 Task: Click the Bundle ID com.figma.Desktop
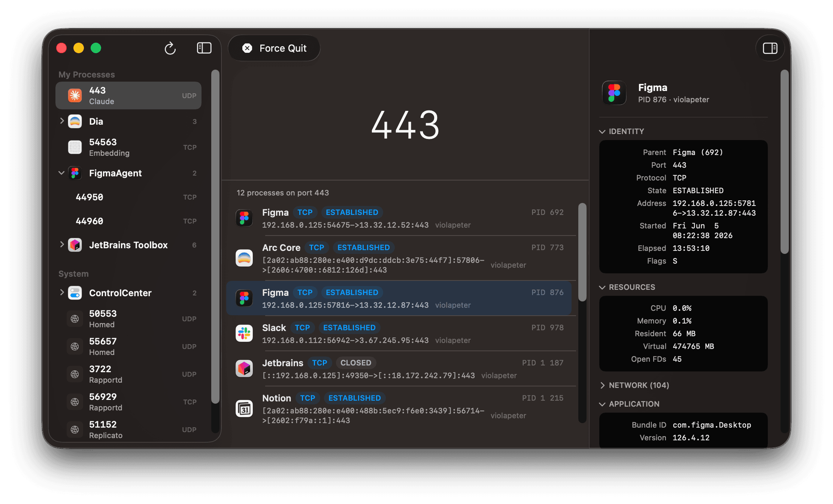(x=712, y=425)
